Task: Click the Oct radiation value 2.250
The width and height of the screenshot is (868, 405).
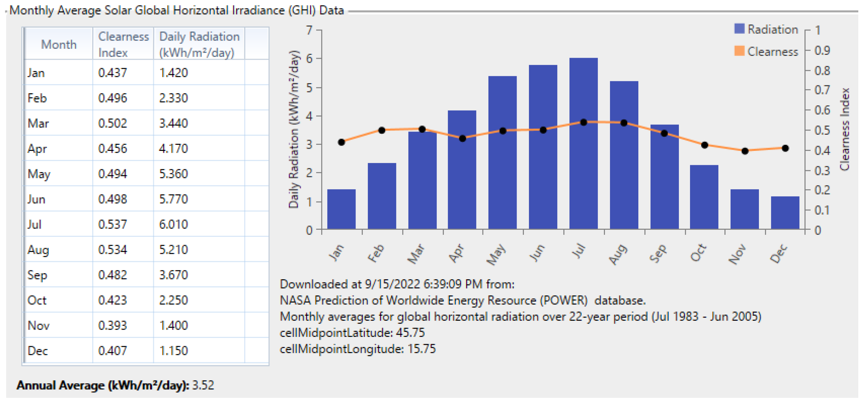Action: 173,300
